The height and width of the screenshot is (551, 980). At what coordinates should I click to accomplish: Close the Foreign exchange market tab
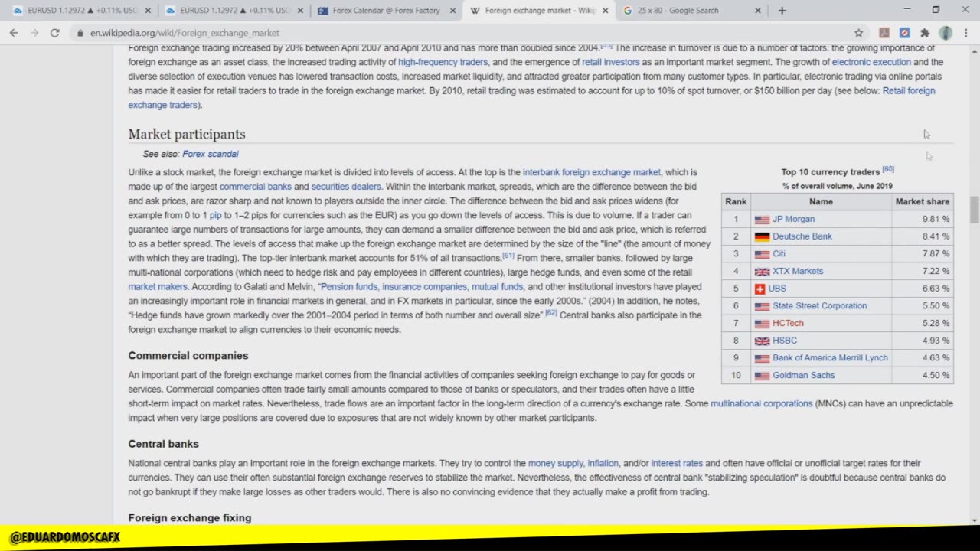click(x=606, y=11)
